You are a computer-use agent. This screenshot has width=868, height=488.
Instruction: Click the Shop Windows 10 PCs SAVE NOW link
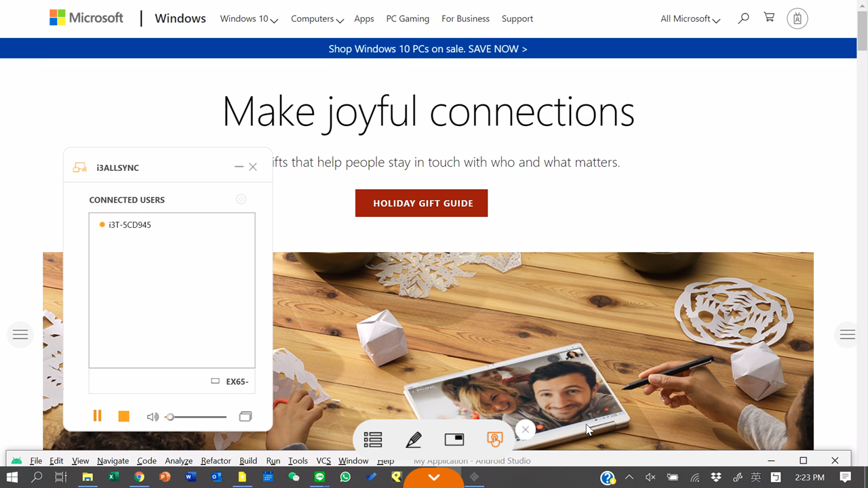click(x=428, y=49)
